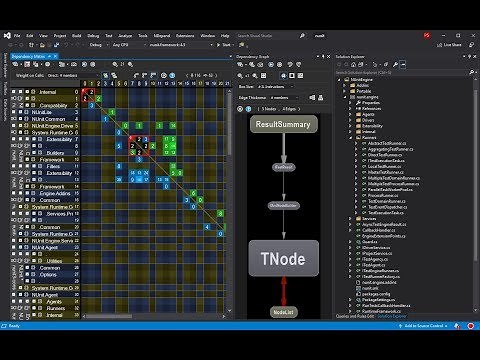Expand the Services folder in Solution Explorer
The image size is (480, 360).
pyautogui.click(x=350, y=219)
